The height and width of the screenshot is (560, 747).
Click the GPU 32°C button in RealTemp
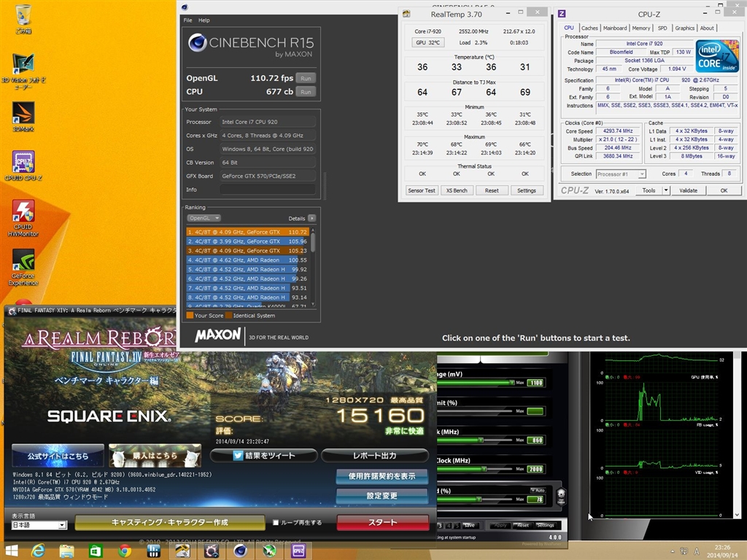click(x=427, y=42)
